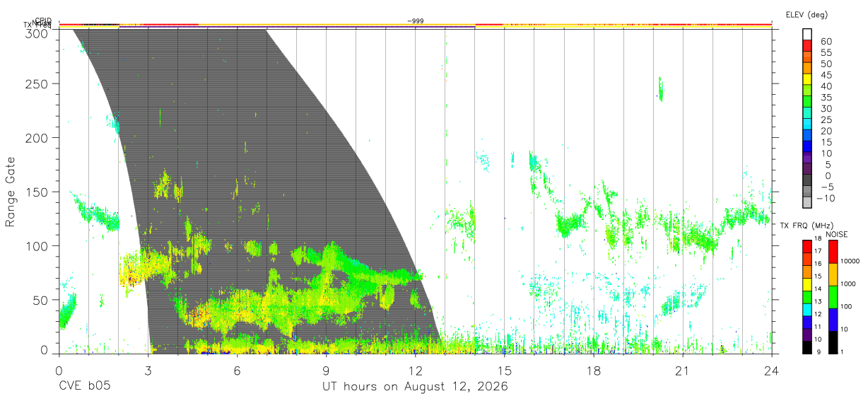This screenshot has height=401, width=868.
Task: Click the 'UT hours on August 12, 2026' label
Action: (416, 387)
